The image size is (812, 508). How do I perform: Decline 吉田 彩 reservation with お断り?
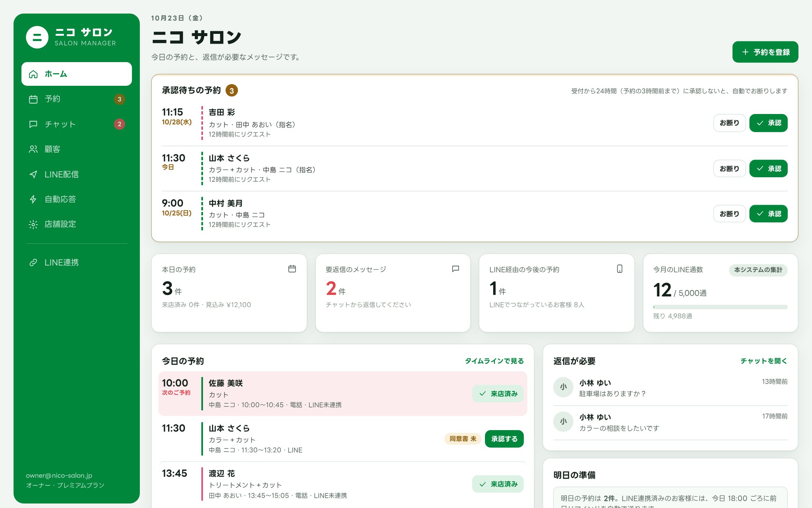pyautogui.click(x=729, y=123)
